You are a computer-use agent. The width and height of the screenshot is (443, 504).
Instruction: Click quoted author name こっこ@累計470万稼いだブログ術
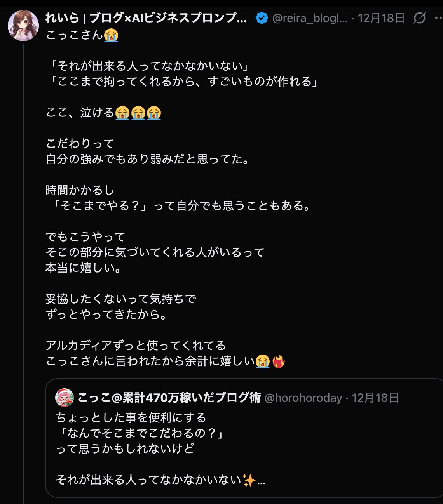click(169, 398)
